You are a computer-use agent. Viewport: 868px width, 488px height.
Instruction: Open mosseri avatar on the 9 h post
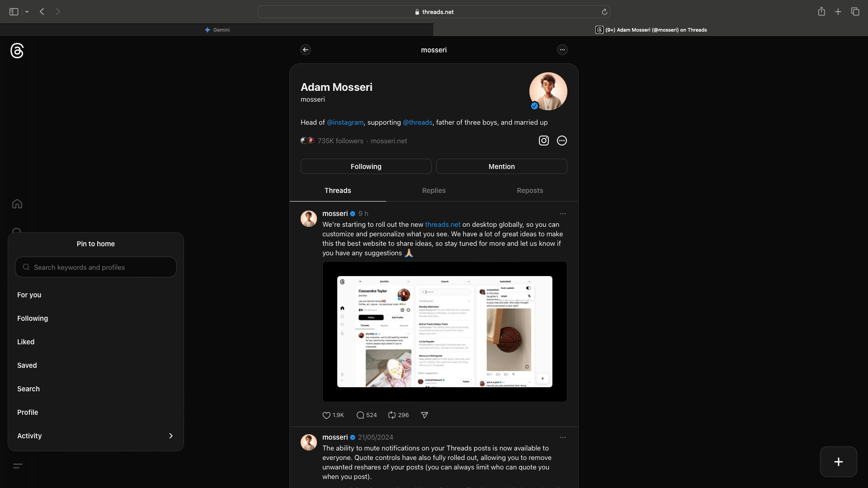[x=309, y=219]
